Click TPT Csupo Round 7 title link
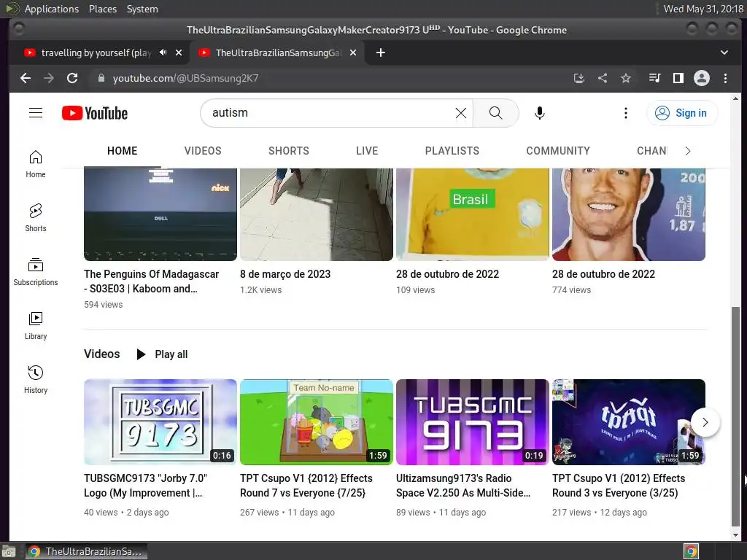 [306, 485]
